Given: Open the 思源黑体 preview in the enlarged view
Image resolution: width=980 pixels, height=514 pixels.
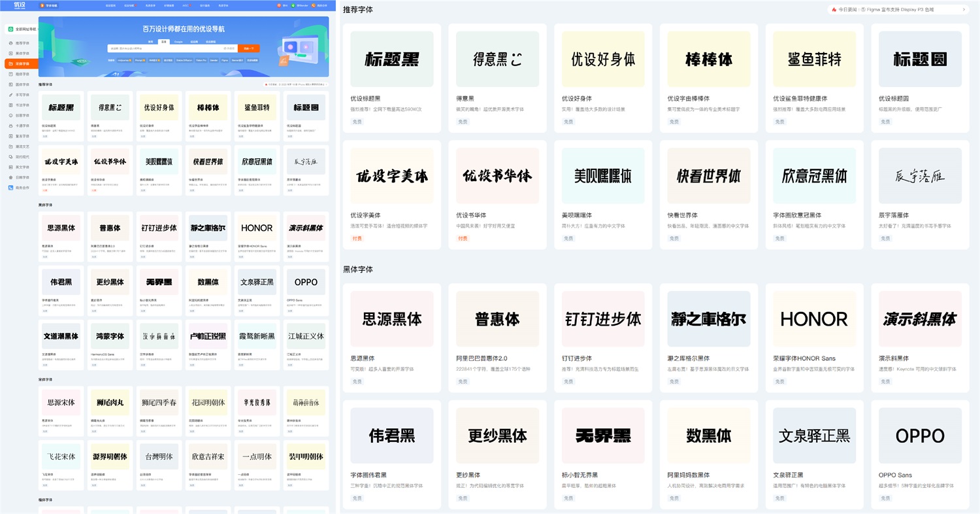Looking at the screenshot, I should pos(392,319).
